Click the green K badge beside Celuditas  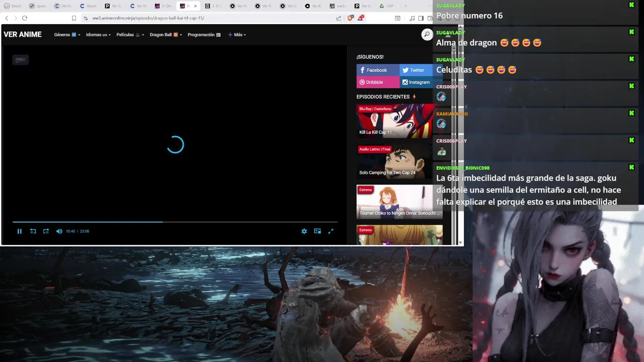click(631, 59)
